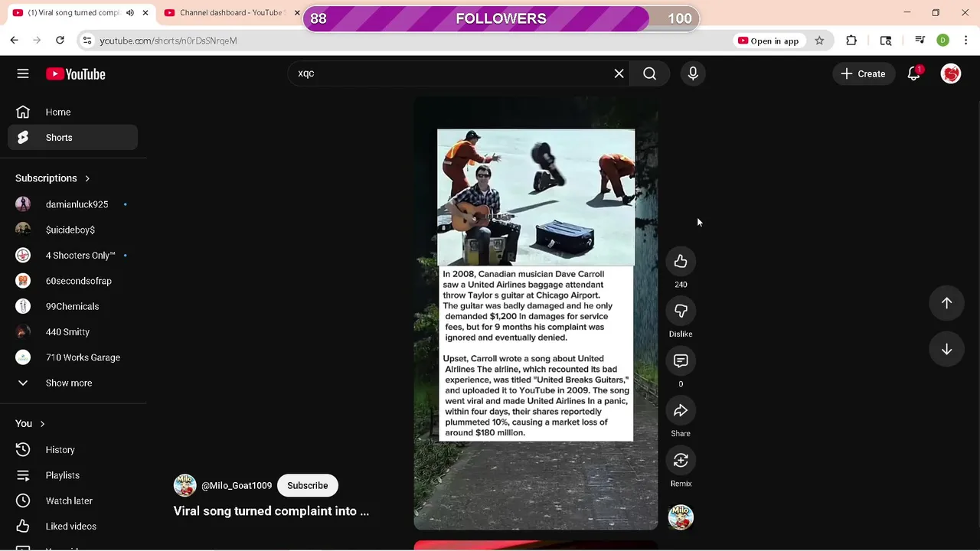Open damianluck925 channel
Screen dimensions: 980x551
[73, 204]
